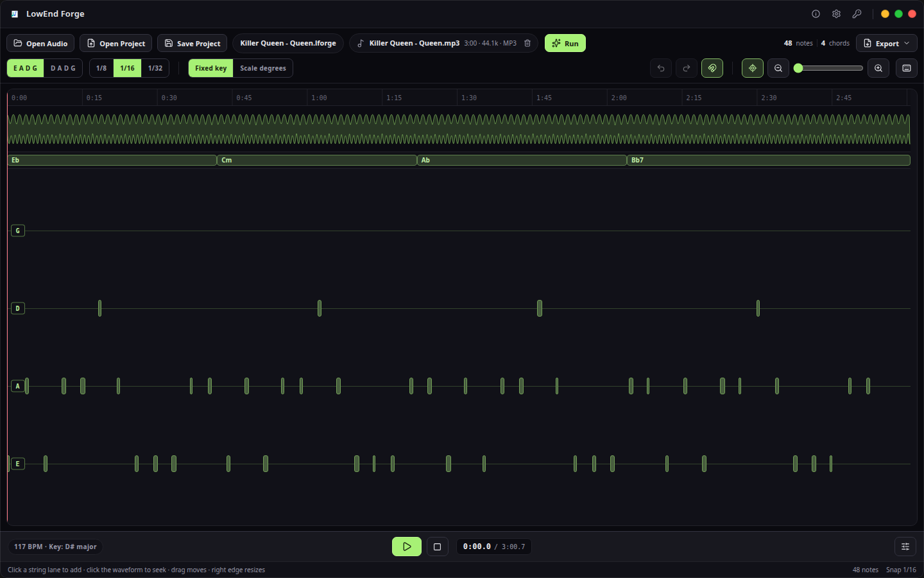
Task: Click '48 notes' in the status bar
Action: pyautogui.click(x=865, y=570)
